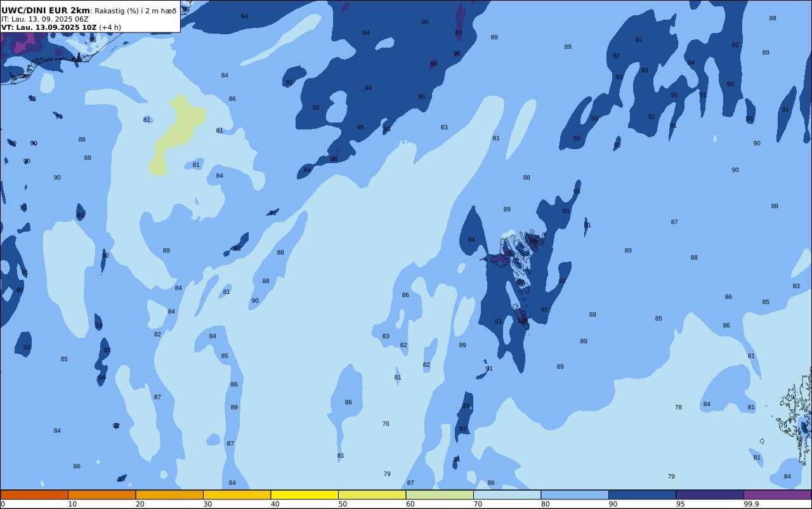This screenshot has height=509, width=812.
Task: Click the 50–60 pale yellow legend swatch
Action: point(372,494)
